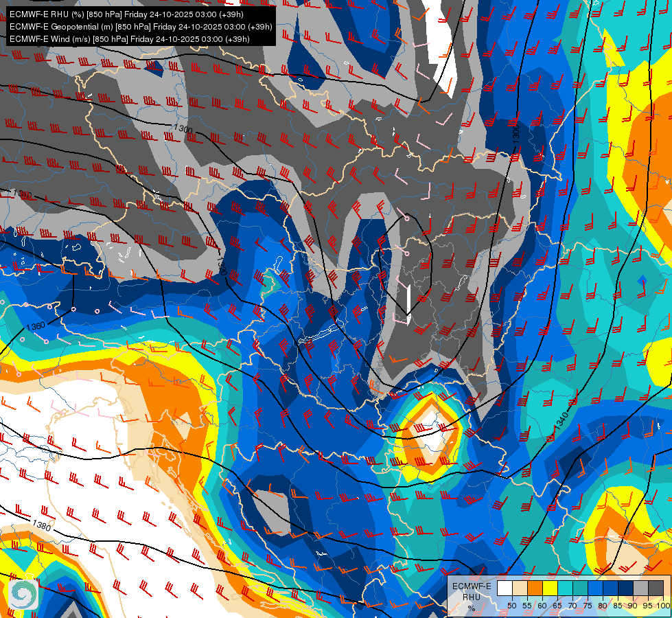Viewport: 672px width, 618px height.
Task: Click the light gray 90-95 legend swatch
Action: 641,588
